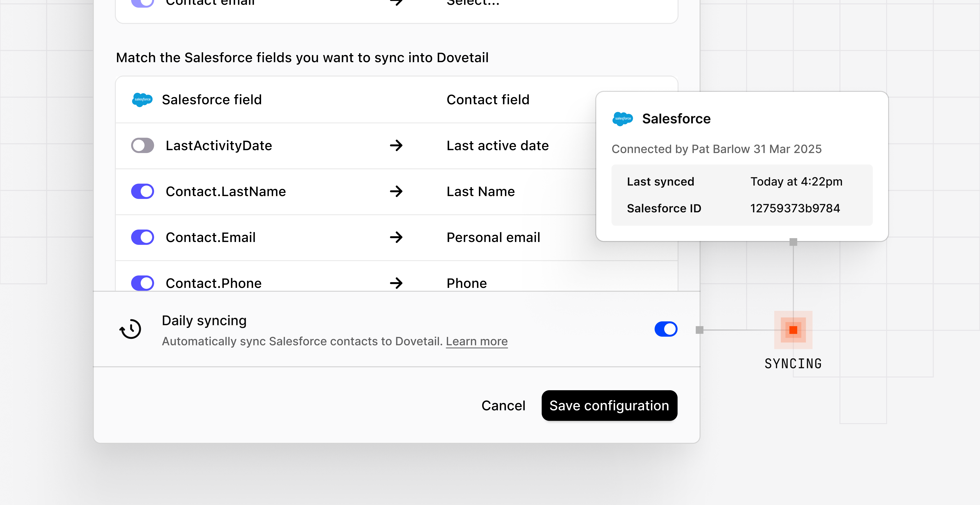
Task: Click the arrow mapping LastActivityDate to Last active date
Action: coord(396,146)
